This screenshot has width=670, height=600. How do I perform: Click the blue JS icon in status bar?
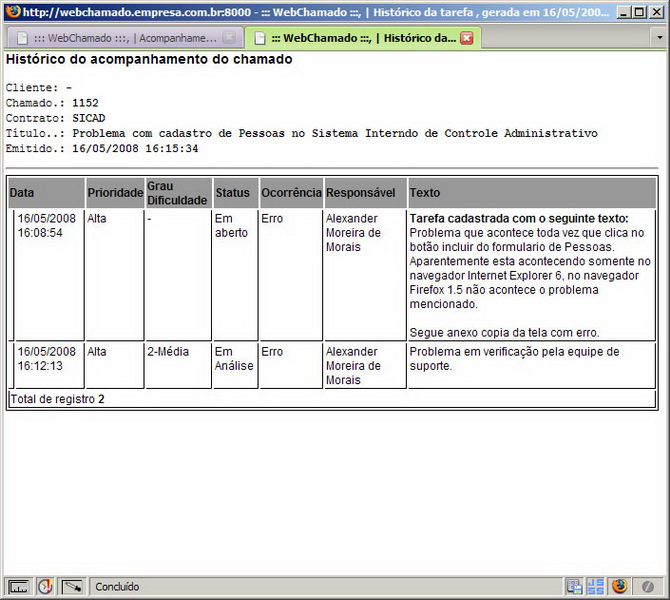point(596,587)
